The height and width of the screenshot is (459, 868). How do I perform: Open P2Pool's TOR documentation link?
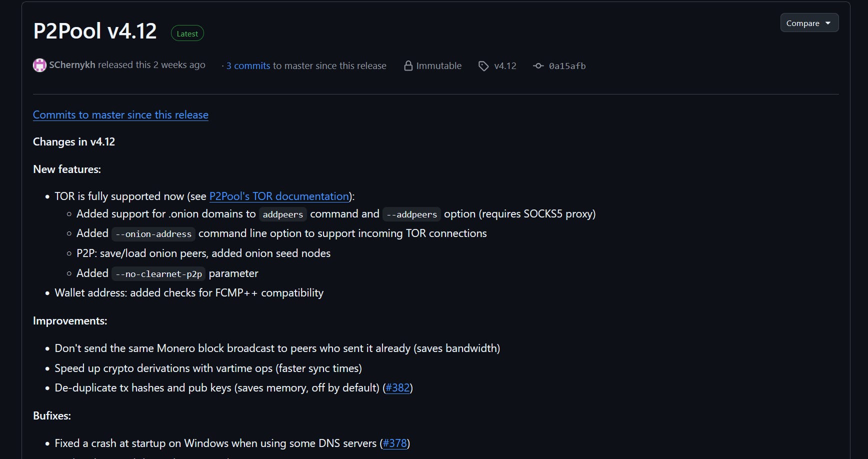coord(279,196)
